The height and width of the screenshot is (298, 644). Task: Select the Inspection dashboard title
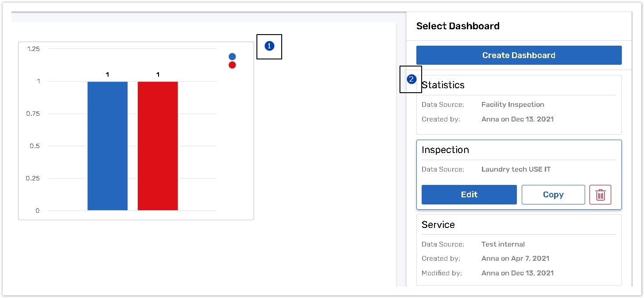(x=445, y=150)
